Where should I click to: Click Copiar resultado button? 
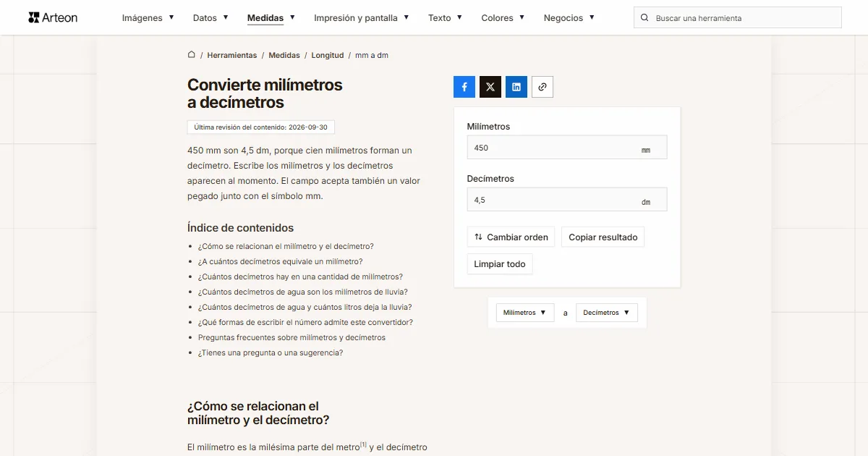(603, 237)
